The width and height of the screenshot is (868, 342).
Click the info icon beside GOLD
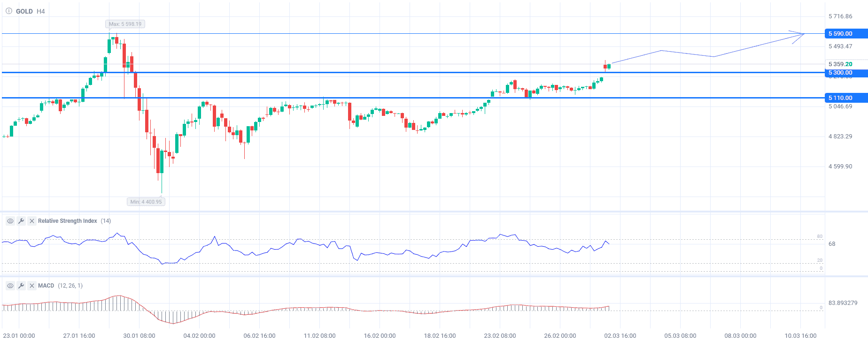(x=8, y=11)
